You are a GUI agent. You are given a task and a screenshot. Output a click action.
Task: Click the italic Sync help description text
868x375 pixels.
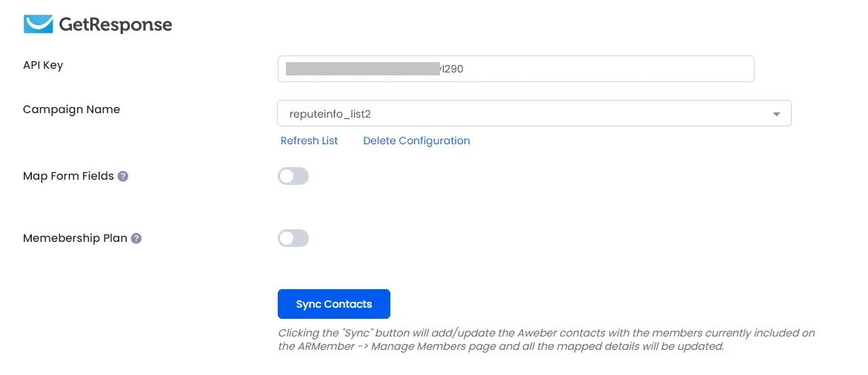click(x=547, y=340)
